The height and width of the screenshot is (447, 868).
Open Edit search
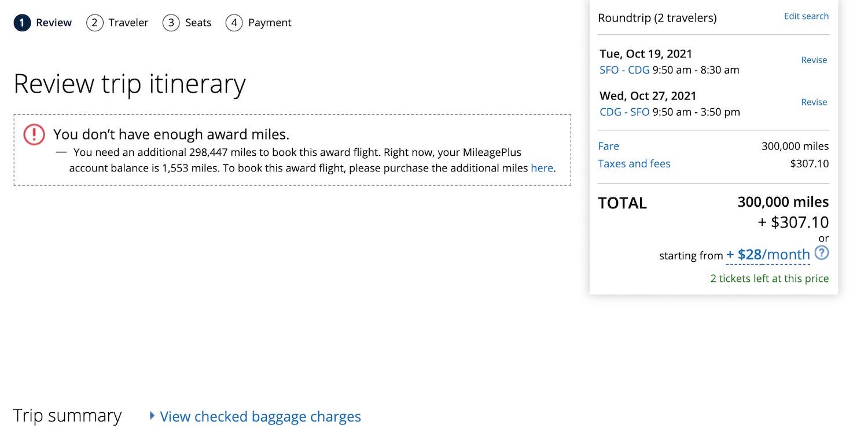806,16
